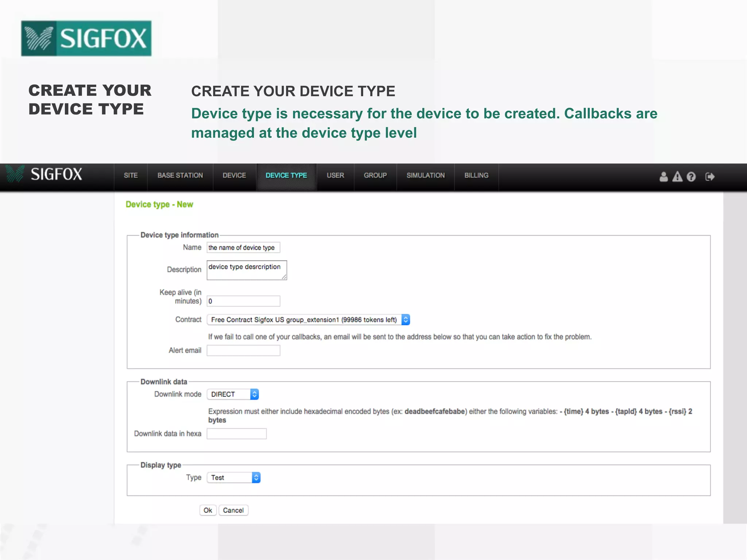Click the Description textarea resize handle
Image resolution: width=747 pixels, height=560 pixels.
[284, 277]
